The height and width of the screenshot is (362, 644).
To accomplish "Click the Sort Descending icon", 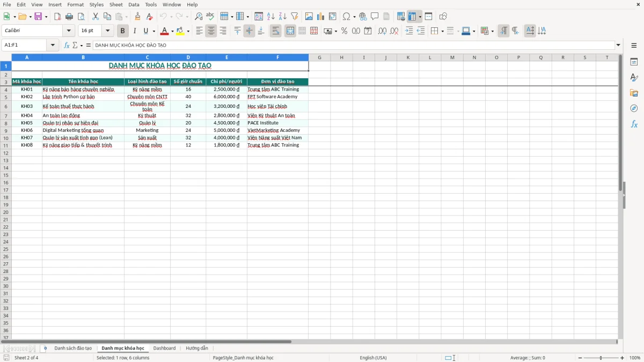I will (x=283, y=17).
